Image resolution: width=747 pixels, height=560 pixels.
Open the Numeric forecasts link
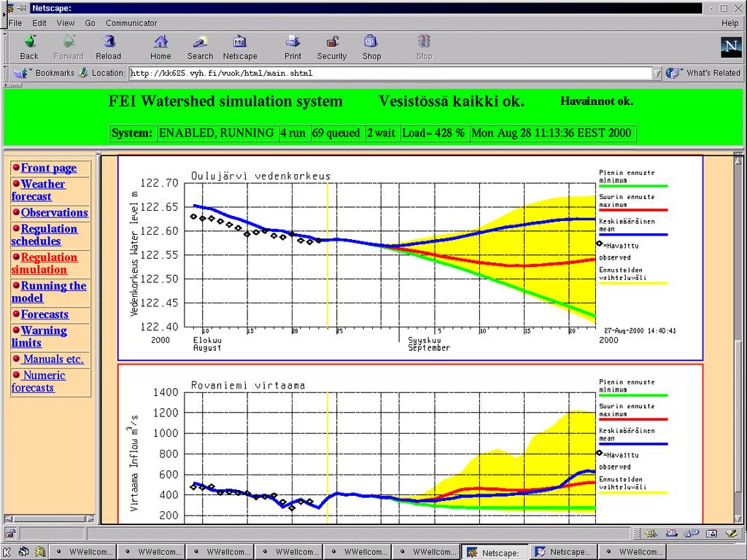pyautogui.click(x=38, y=381)
